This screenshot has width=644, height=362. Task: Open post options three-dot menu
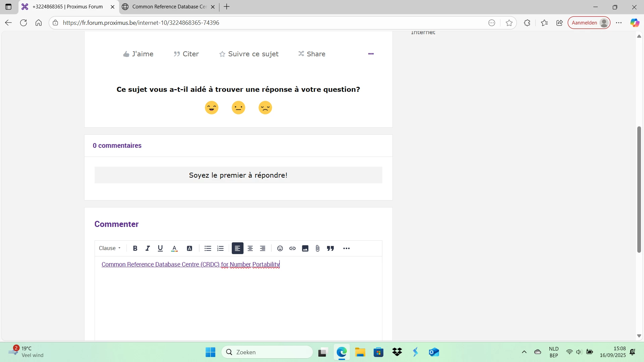point(371,54)
